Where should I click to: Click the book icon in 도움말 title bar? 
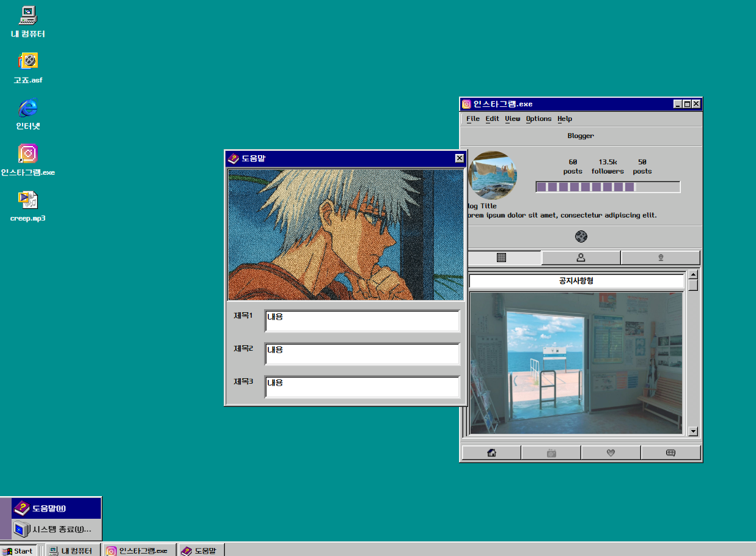(233, 158)
